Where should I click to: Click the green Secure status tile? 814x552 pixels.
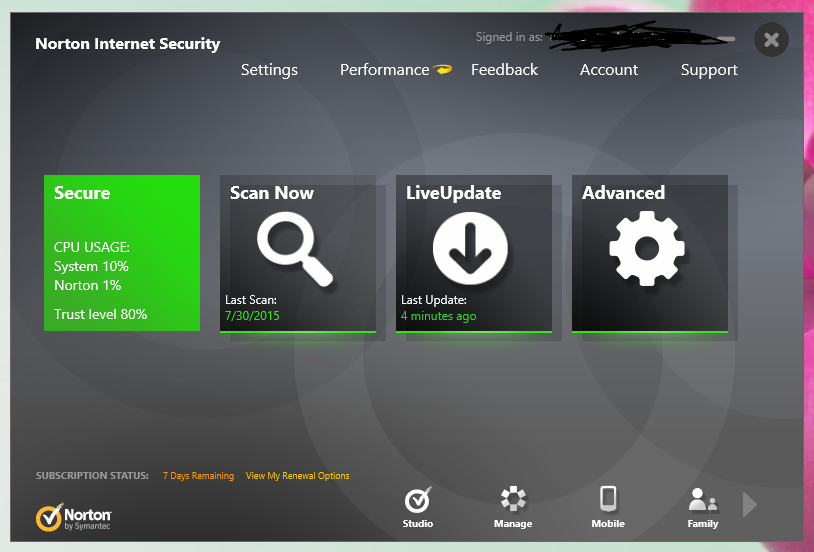click(x=122, y=253)
